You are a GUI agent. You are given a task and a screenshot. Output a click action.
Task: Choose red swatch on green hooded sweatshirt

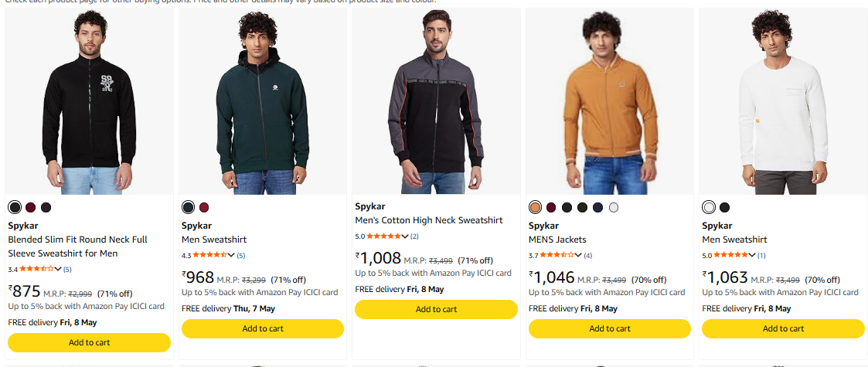pos(204,208)
